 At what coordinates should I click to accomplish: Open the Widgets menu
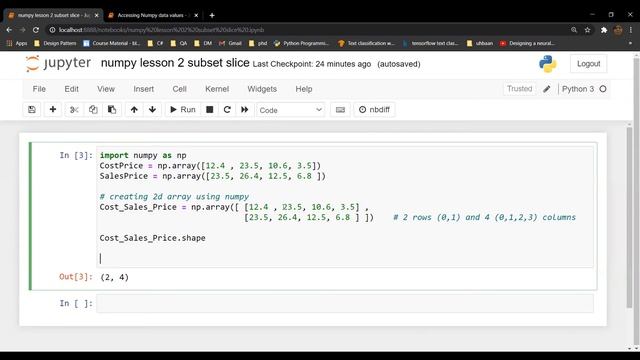tap(262, 89)
